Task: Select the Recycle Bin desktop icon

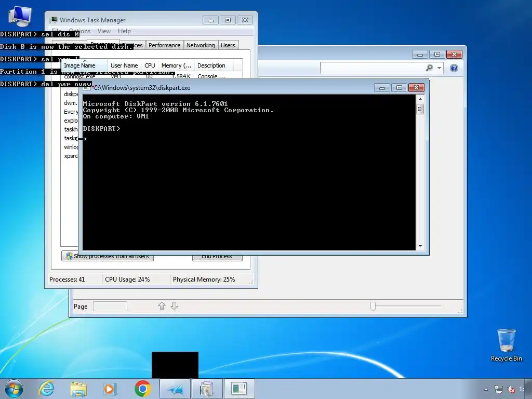Action: point(506,345)
